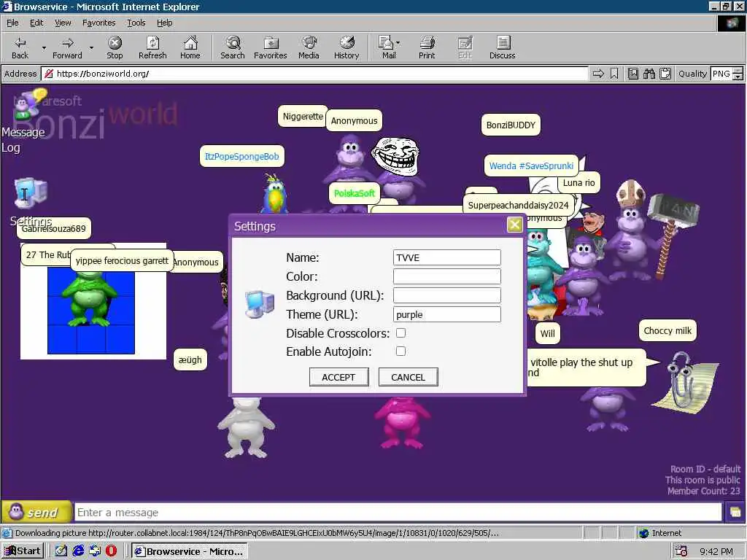
Task: Click the ItzPopeSpongeBob name tag
Action: click(242, 156)
